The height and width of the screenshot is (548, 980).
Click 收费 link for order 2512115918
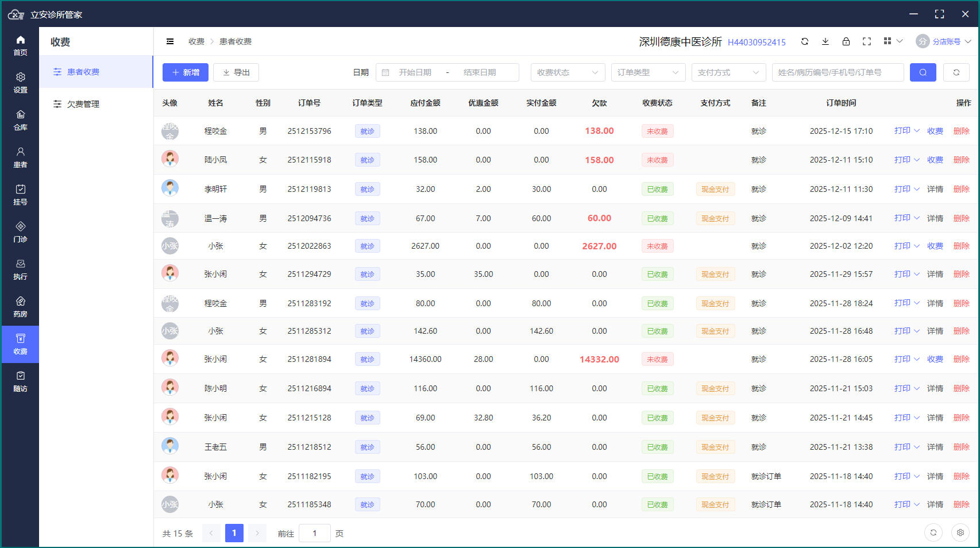[x=935, y=160]
